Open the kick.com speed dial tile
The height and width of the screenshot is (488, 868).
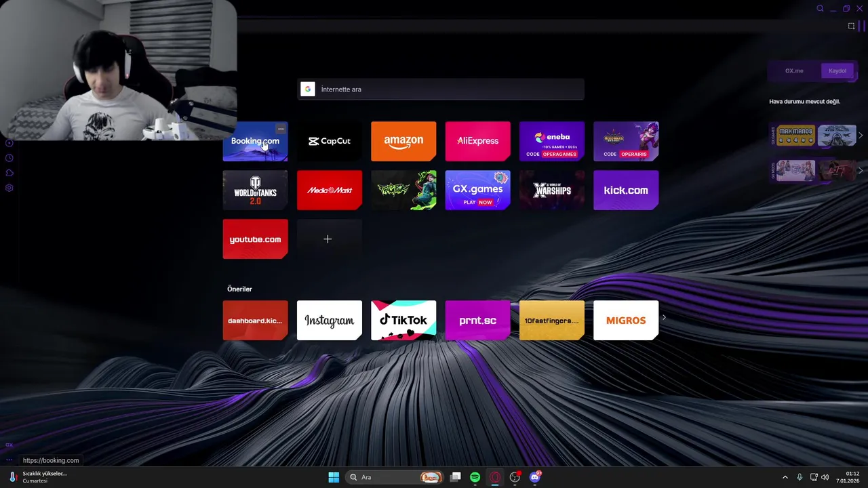tap(626, 190)
